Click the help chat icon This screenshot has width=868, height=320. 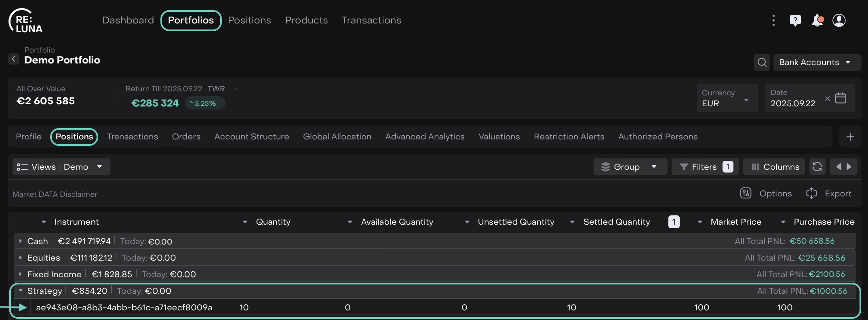click(795, 20)
